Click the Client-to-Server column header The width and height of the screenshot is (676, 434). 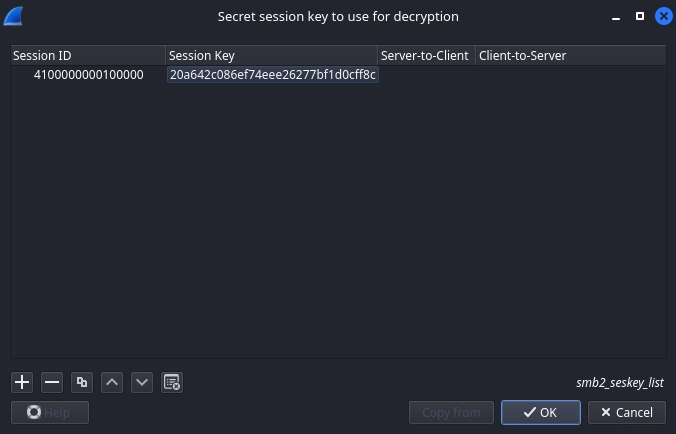(x=570, y=56)
